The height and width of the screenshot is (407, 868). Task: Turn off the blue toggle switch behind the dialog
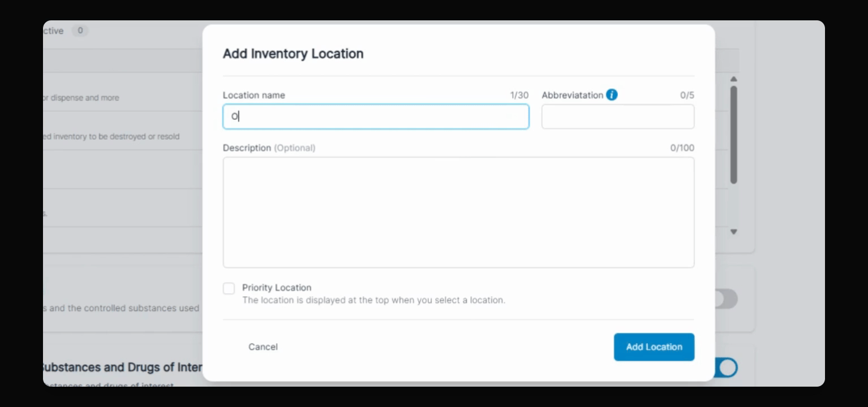[727, 368]
